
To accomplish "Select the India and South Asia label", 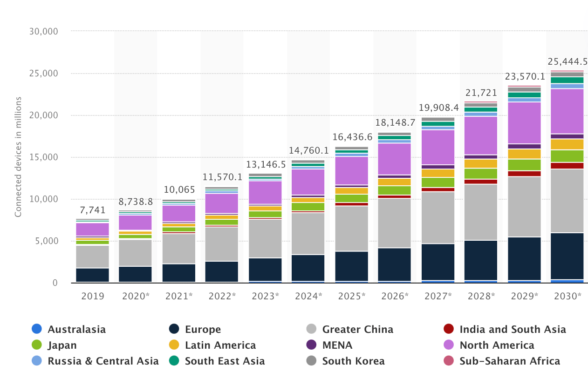I will (513, 329).
